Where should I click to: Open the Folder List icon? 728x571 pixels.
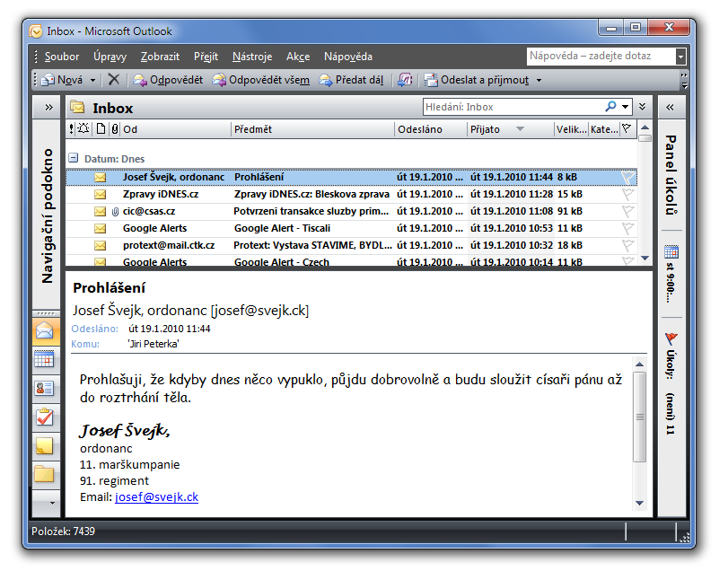click(45, 475)
